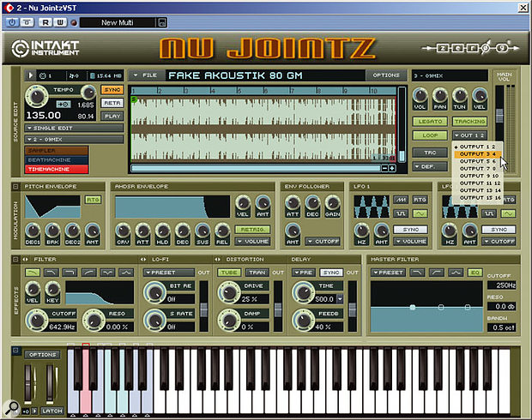Image resolution: width=532 pixels, height=420 pixels.
Task: Toggle AHDSR RETRIG. button
Action: coord(253,230)
